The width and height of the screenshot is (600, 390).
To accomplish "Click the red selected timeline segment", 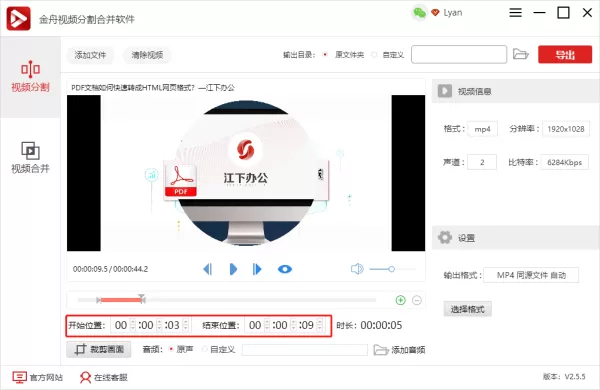I will pos(121,300).
